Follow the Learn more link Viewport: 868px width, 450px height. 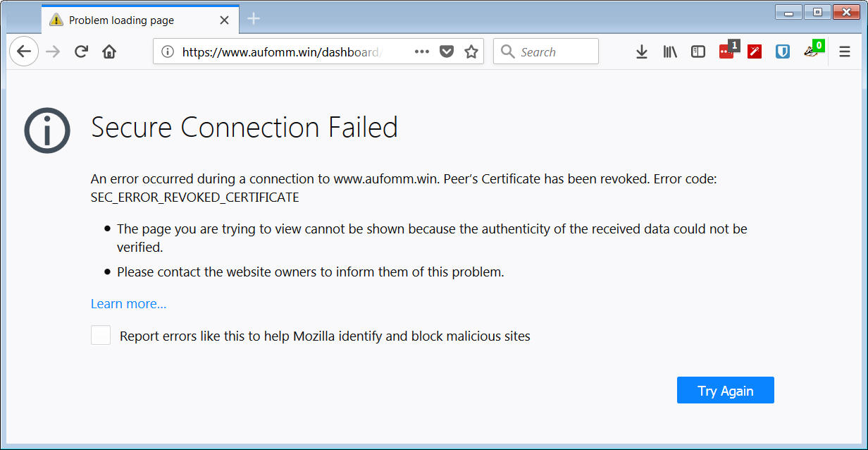click(x=128, y=304)
